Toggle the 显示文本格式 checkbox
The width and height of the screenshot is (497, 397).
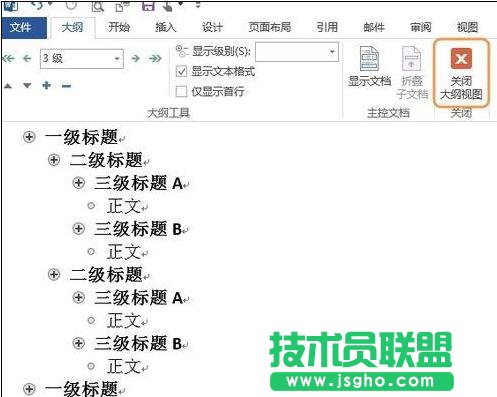[x=181, y=71]
